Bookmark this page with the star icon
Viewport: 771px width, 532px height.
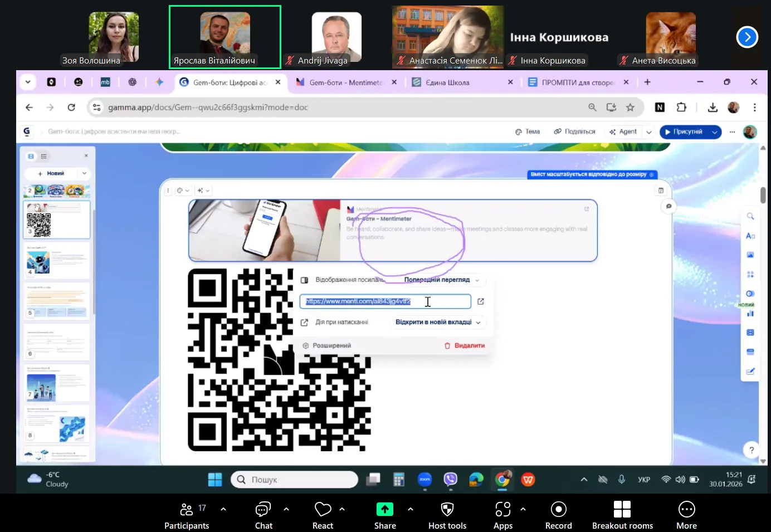coord(630,108)
